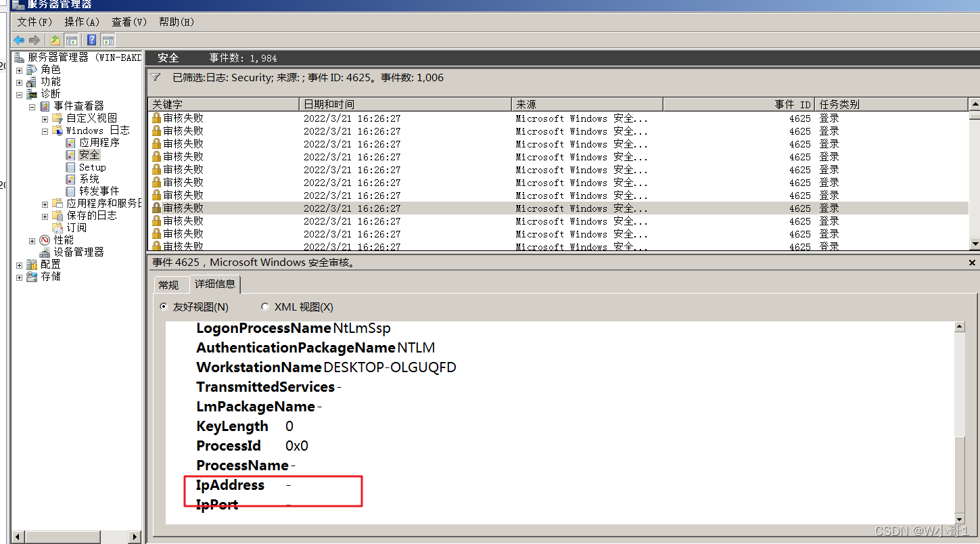This screenshot has width=980, height=544.
Task: Expand the 自定义视图 tree node
Action: point(45,119)
